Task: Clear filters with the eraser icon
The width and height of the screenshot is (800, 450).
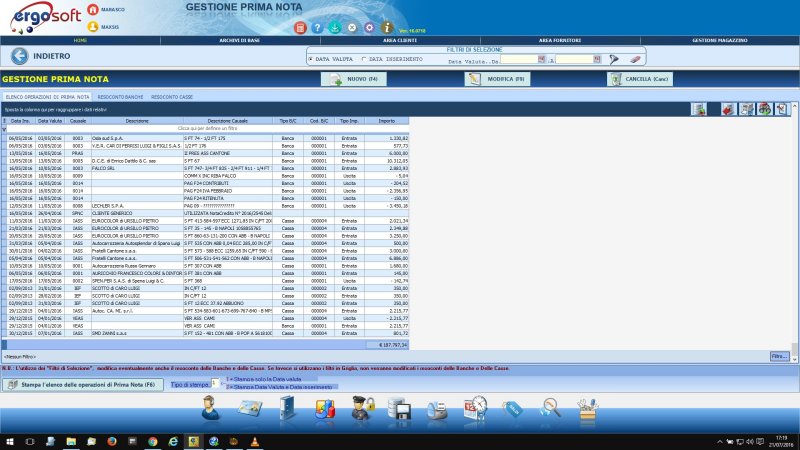Action: point(635,59)
